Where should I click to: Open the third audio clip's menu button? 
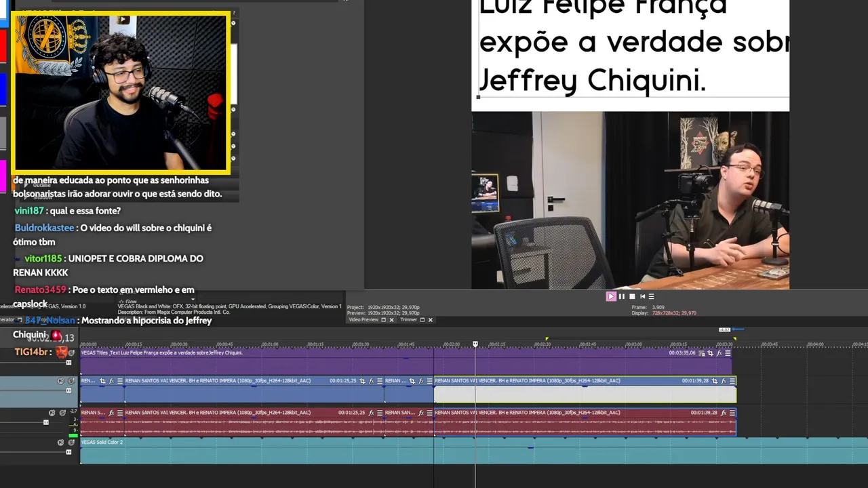(x=429, y=413)
